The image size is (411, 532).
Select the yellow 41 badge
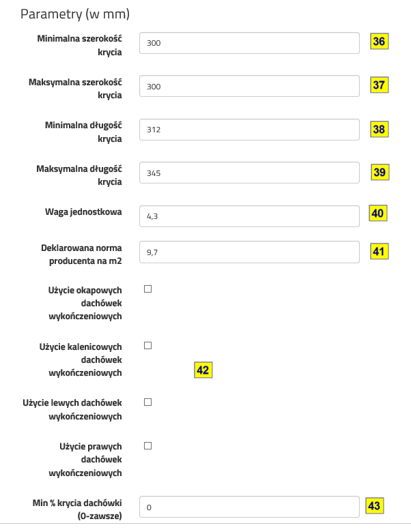[x=379, y=251]
